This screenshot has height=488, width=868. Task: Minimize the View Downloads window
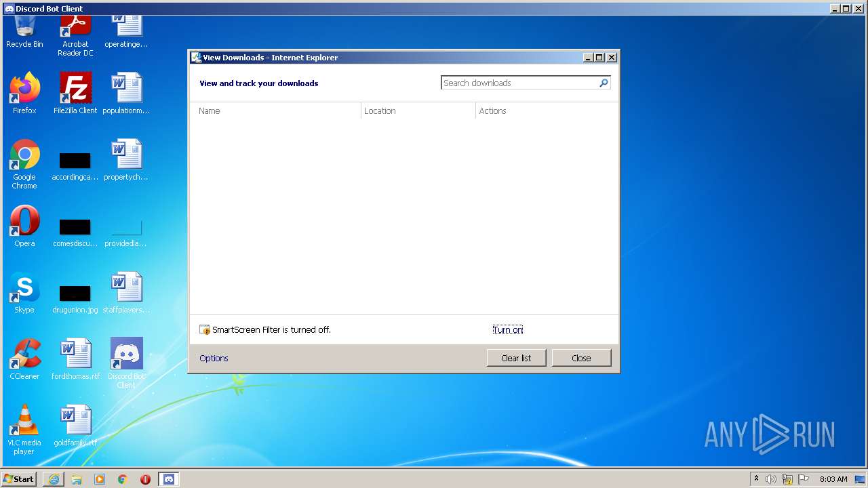(588, 58)
